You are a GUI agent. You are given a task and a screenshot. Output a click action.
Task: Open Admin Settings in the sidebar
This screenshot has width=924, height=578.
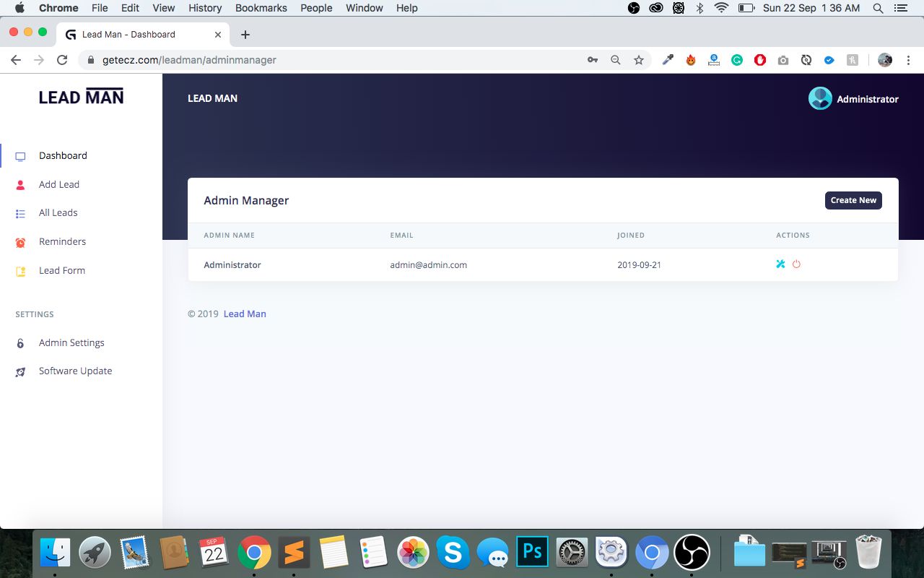71,342
